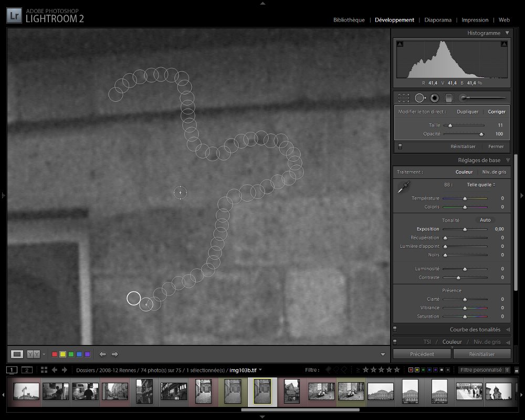The image size is (525, 420).
Task: Switch to Before/After YY view
Action: pos(33,354)
